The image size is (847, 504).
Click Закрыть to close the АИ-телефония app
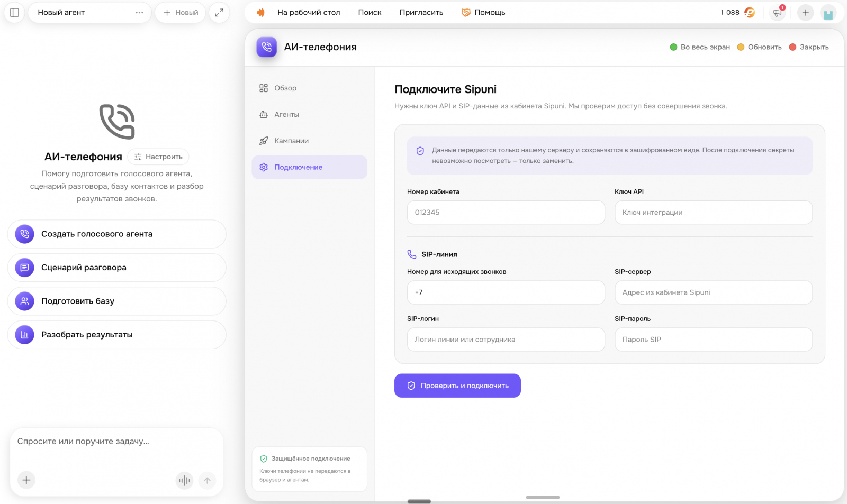click(809, 47)
